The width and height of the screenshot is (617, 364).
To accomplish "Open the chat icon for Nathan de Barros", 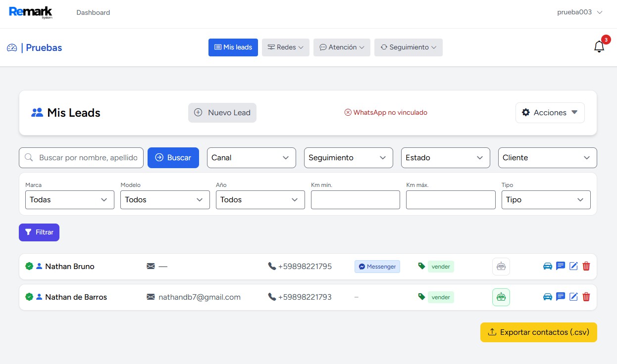I will coord(560,297).
